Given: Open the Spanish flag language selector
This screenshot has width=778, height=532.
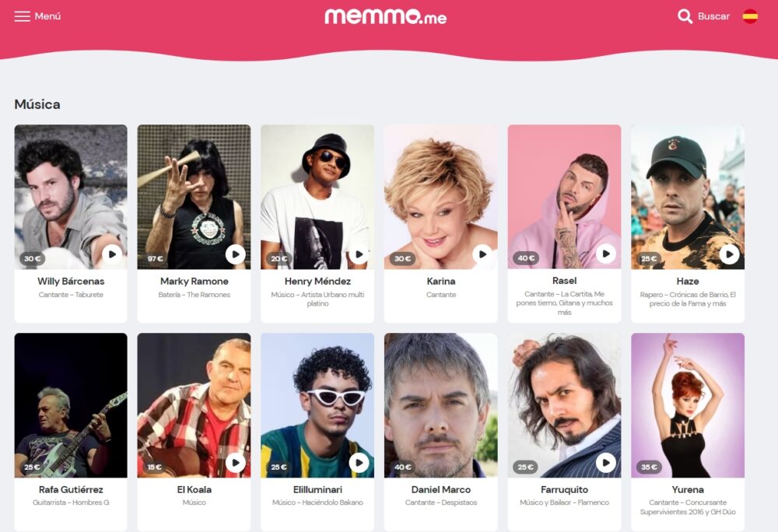Looking at the screenshot, I should (x=750, y=16).
